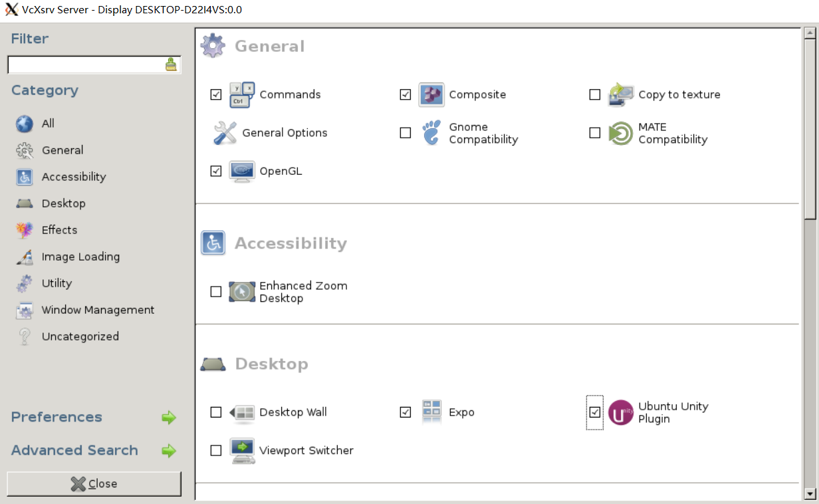Image resolution: width=819 pixels, height=504 pixels.
Task: Select the Effects category
Action: 59,230
